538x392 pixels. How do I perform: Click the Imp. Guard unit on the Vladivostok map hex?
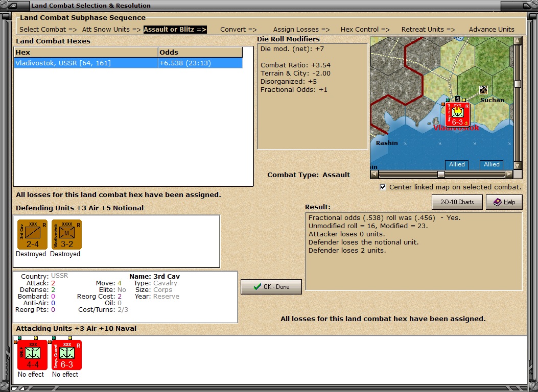pyautogui.click(x=457, y=114)
